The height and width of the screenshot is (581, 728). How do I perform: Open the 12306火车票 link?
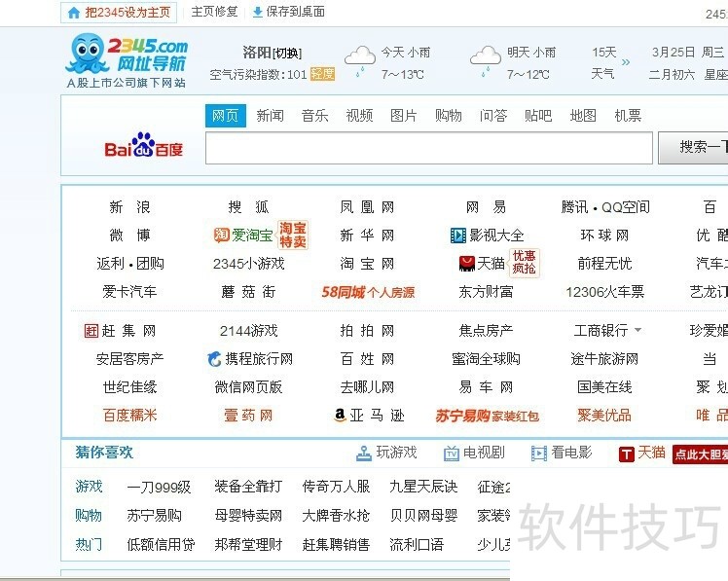605,292
